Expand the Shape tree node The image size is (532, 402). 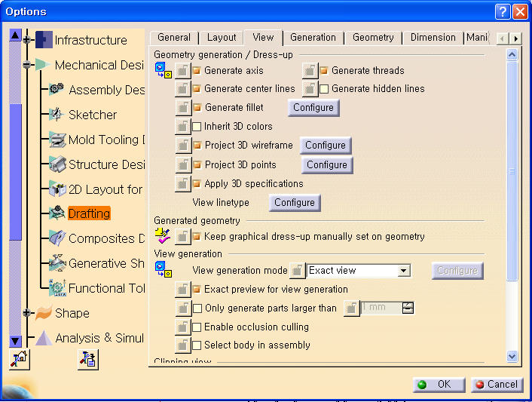point(28,313)
